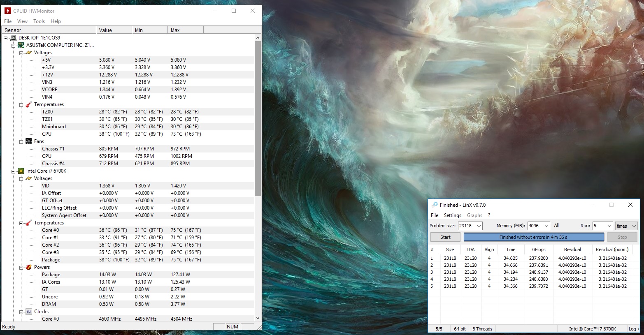Collapse the Intel Core i7 6700K node

click(x=14, y=171)
